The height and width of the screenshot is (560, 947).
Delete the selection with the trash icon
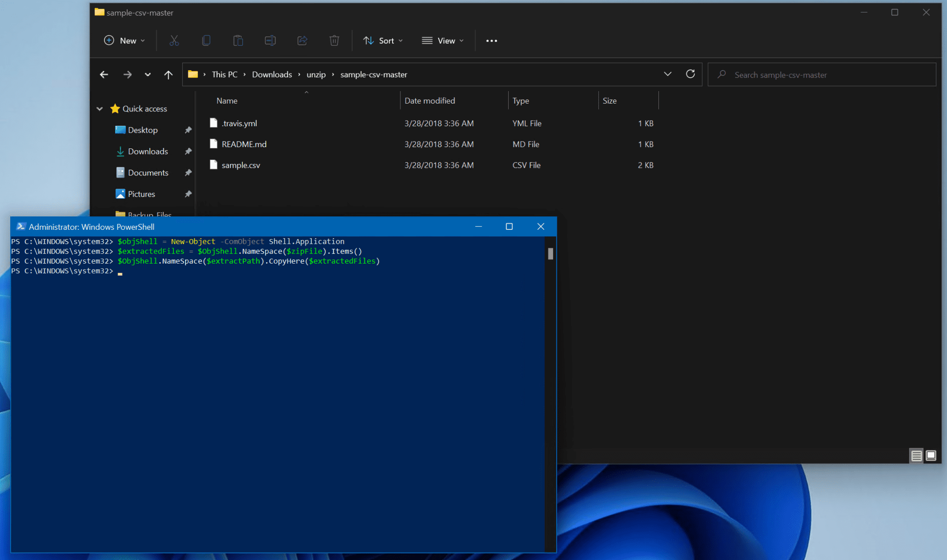coord(334,41)
